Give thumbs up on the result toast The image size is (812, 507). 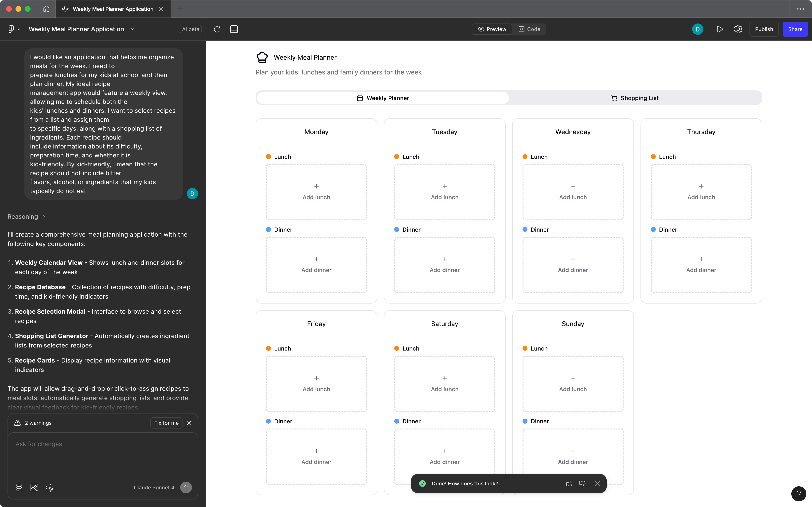tap(569, 483)
